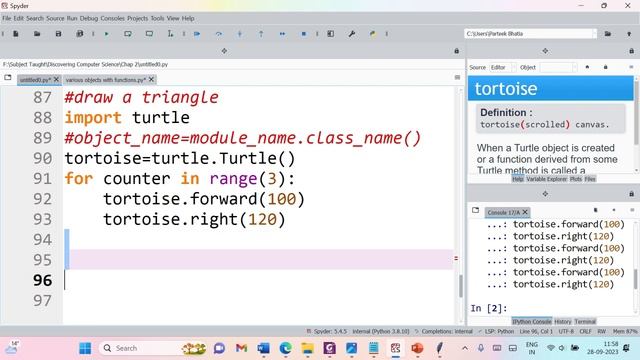
Task: Open the Debug menu
Action: pos(89,18)
